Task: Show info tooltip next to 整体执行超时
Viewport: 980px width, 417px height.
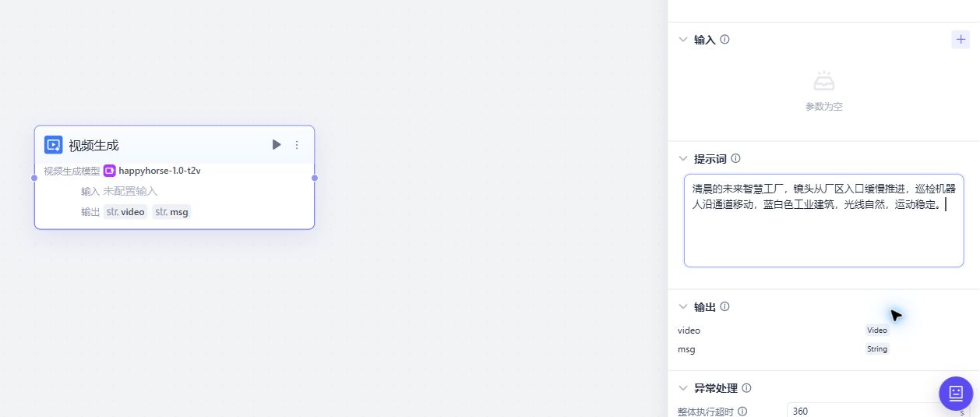Action: click(x=742, y=411)
